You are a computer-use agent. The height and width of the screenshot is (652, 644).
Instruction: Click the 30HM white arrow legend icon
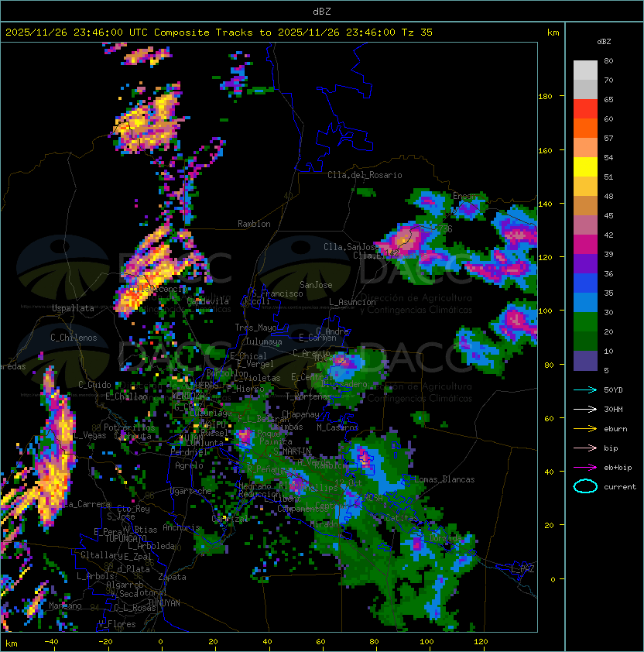585,409
